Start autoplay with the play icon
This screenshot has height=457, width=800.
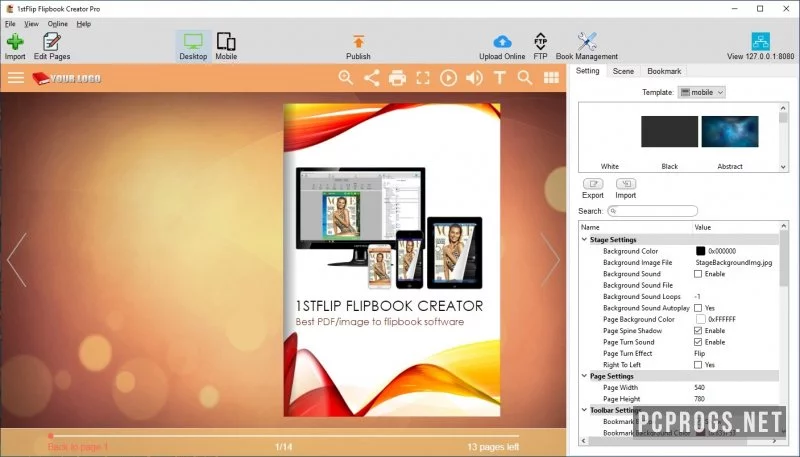point(448,78)
